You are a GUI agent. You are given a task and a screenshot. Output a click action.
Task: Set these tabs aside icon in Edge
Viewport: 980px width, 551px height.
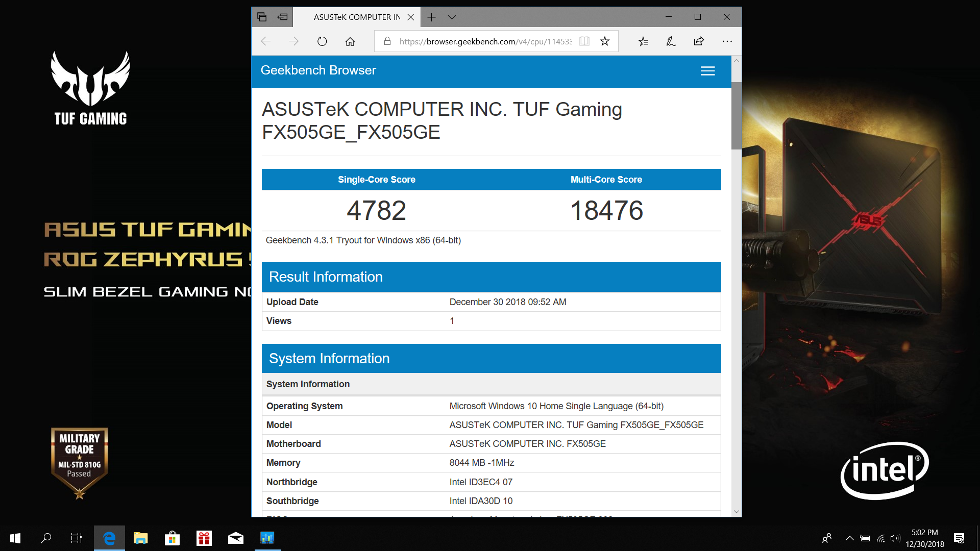282,17
